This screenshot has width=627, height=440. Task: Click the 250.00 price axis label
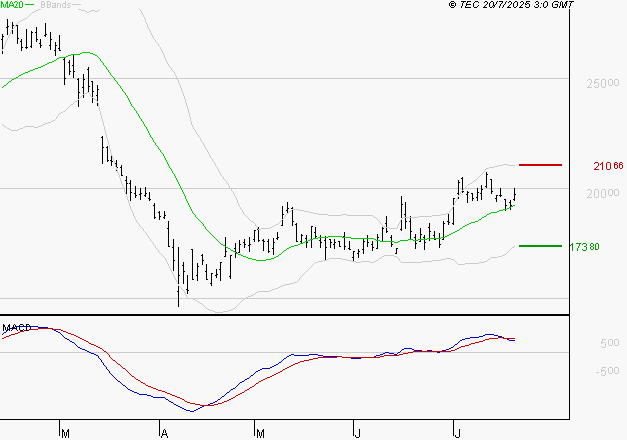603,84
